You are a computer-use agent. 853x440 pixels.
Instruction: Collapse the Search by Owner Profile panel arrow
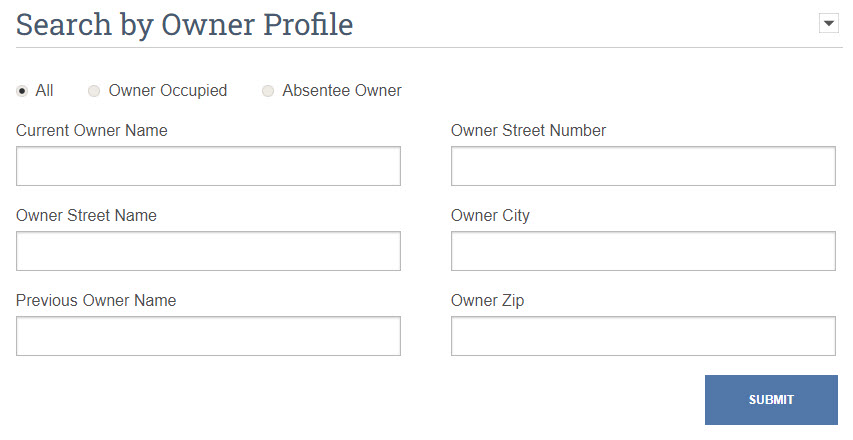pos(829,23)
